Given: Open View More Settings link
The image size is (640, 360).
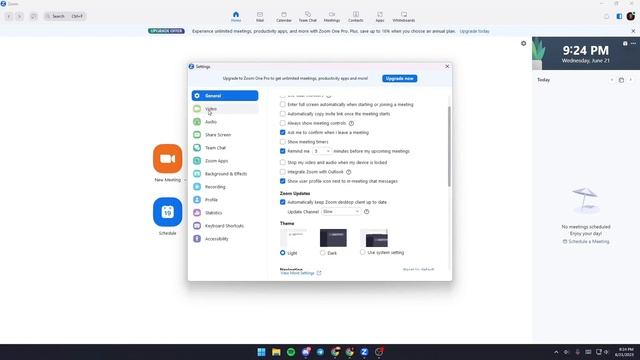Looking at the screenshot, I should (300, 273).
